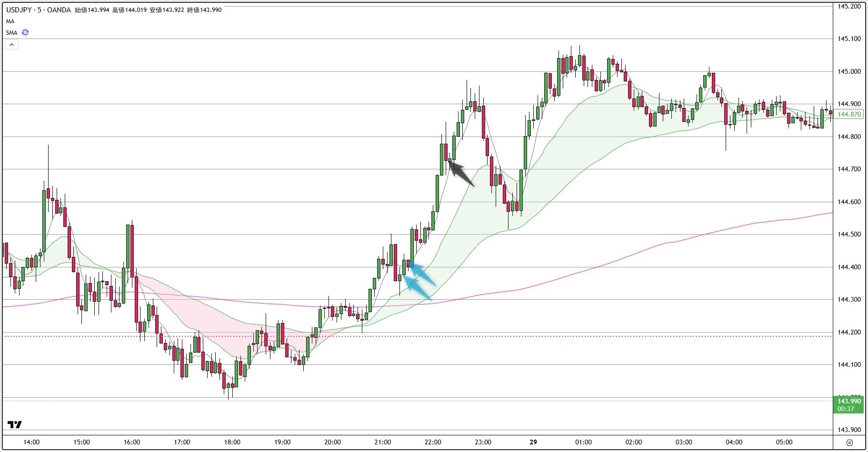Click the green 144.870 price label
868x452 pixels.
click(x=849, y=114)
